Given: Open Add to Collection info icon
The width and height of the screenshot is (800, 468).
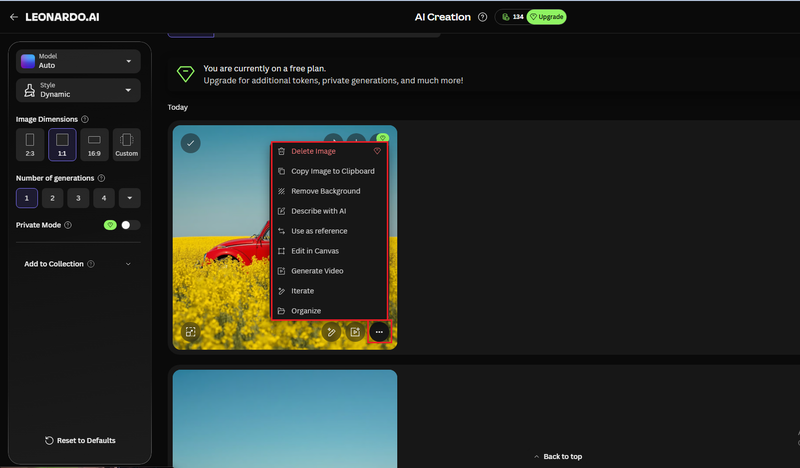Looking at the screenshot, I should tap(91, 264).
